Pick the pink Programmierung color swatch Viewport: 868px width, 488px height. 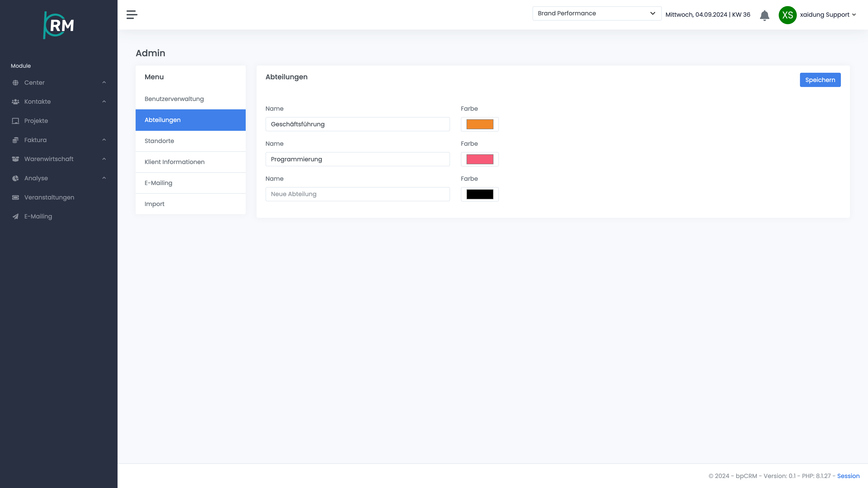(480, 159)
